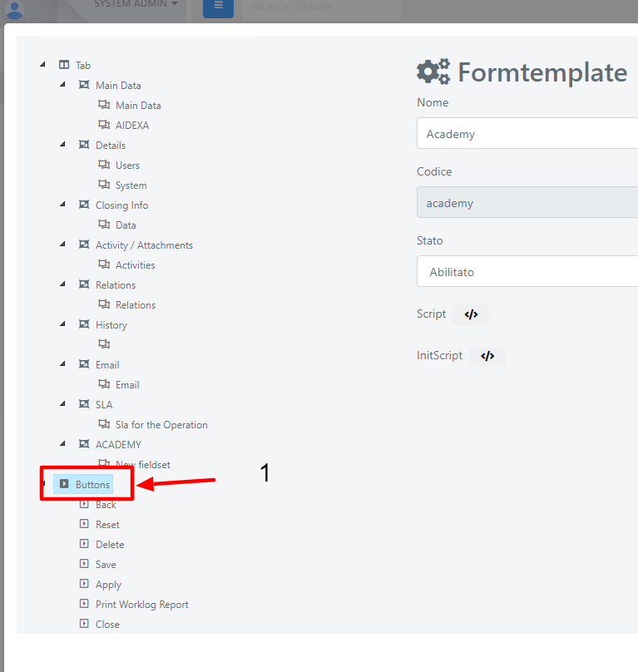This screenshot has height=672, width=638.
Task: Select the unnamed fieldset icon under History
Action: 104,344
